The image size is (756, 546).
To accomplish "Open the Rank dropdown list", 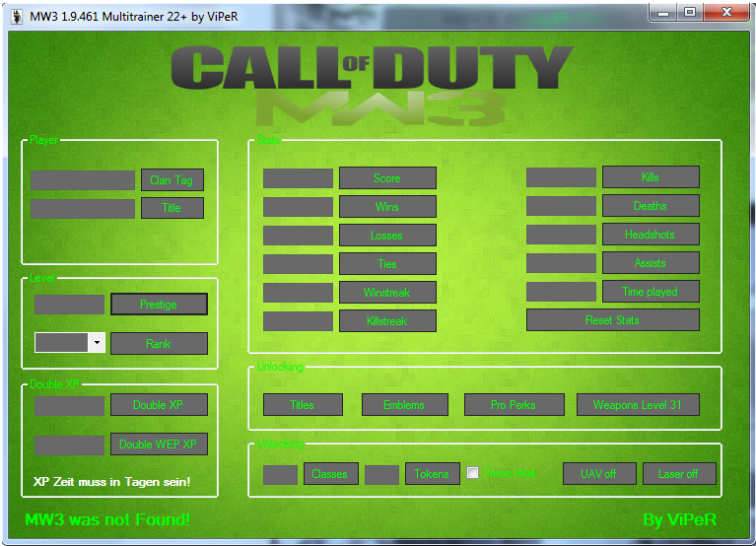I will click(97, 343).
